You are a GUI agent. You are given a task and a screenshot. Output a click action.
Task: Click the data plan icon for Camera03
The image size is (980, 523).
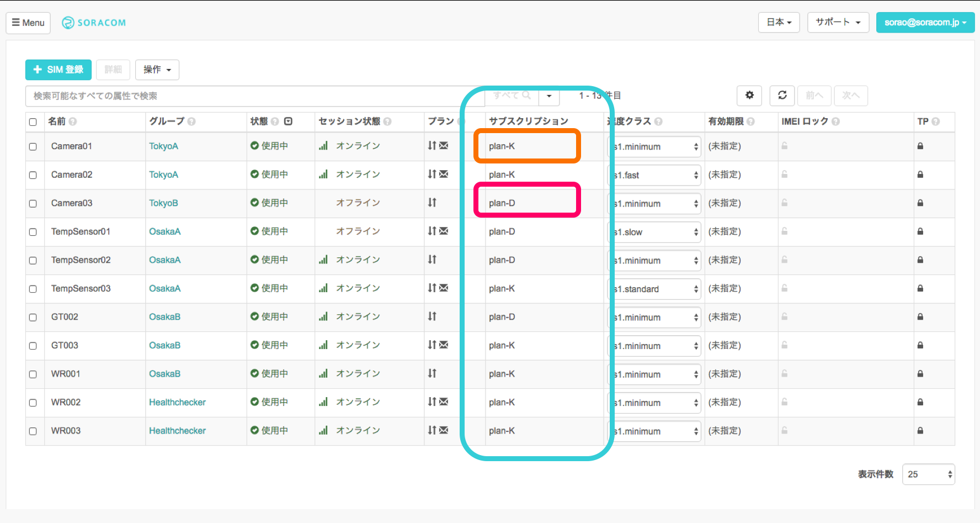[x=432, y=203]
